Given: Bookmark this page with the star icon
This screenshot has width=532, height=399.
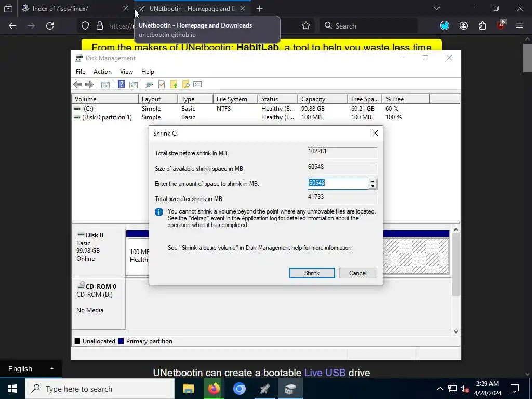Looking at the screenshot, I should tap(306, 26).
